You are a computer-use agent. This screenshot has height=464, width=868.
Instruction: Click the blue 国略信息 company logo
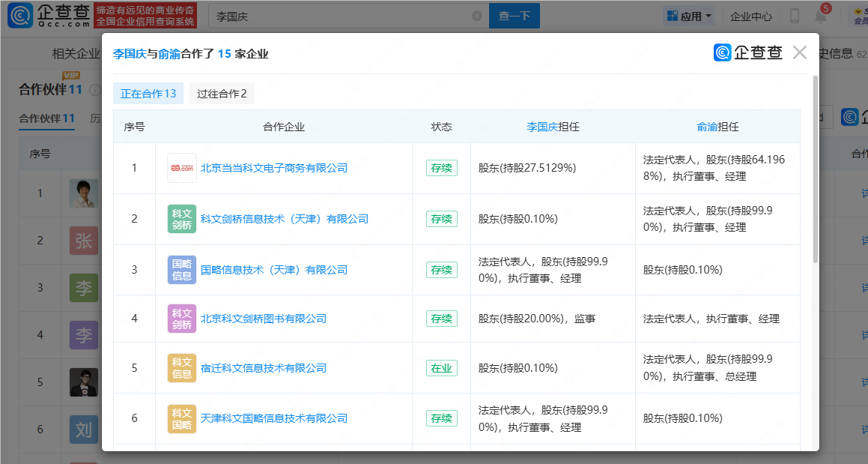click(181, 270)
